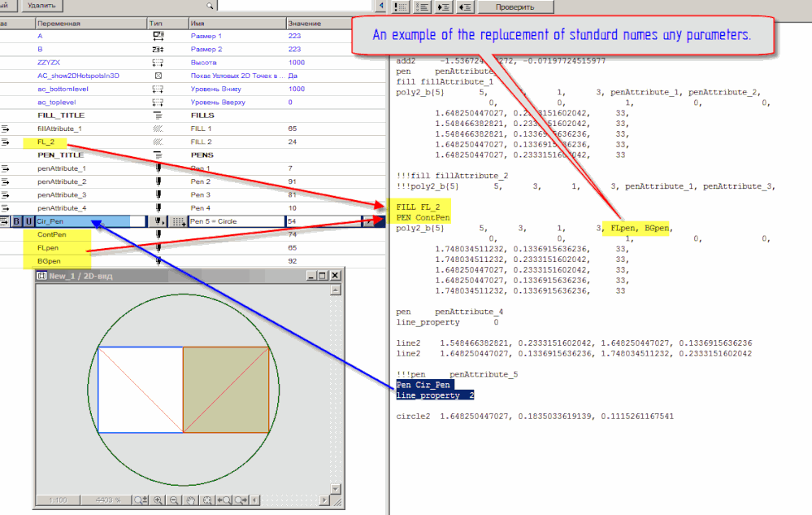Click the fill pattern icon for fillAttribute_1
812x515 pixels.
(158, 129)
